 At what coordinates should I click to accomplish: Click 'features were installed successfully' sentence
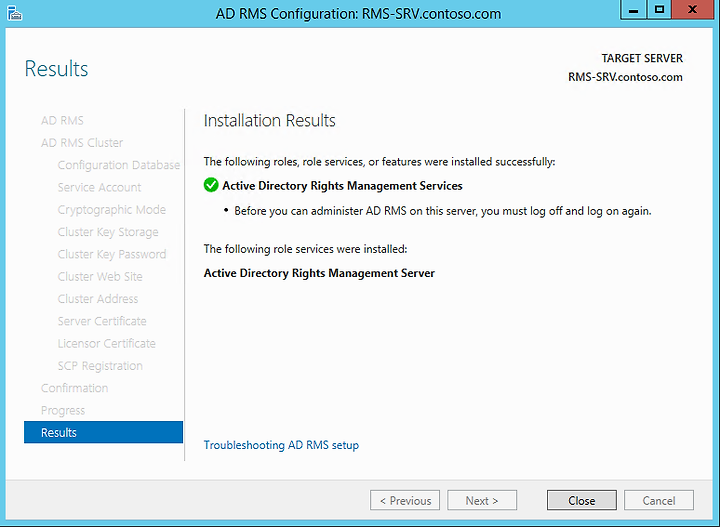pyautogui.click(x=379, y=162)
